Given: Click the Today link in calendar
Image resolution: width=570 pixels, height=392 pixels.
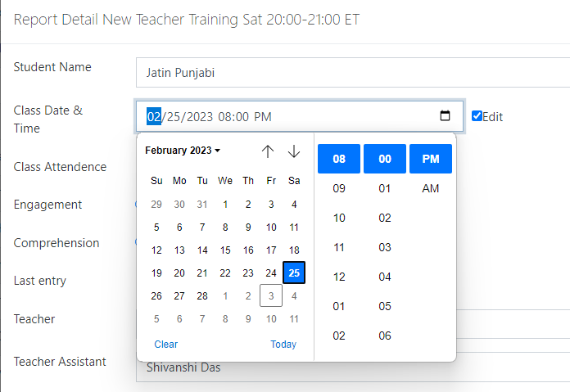Looking at the screenshot, I should pyautogui.click(x=283, y=345).
